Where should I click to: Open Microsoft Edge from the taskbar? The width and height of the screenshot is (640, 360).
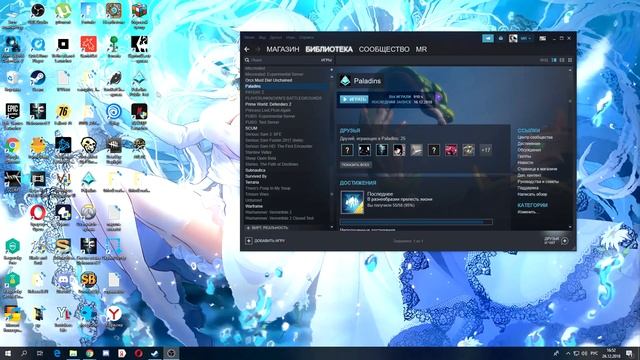[57, 353]
